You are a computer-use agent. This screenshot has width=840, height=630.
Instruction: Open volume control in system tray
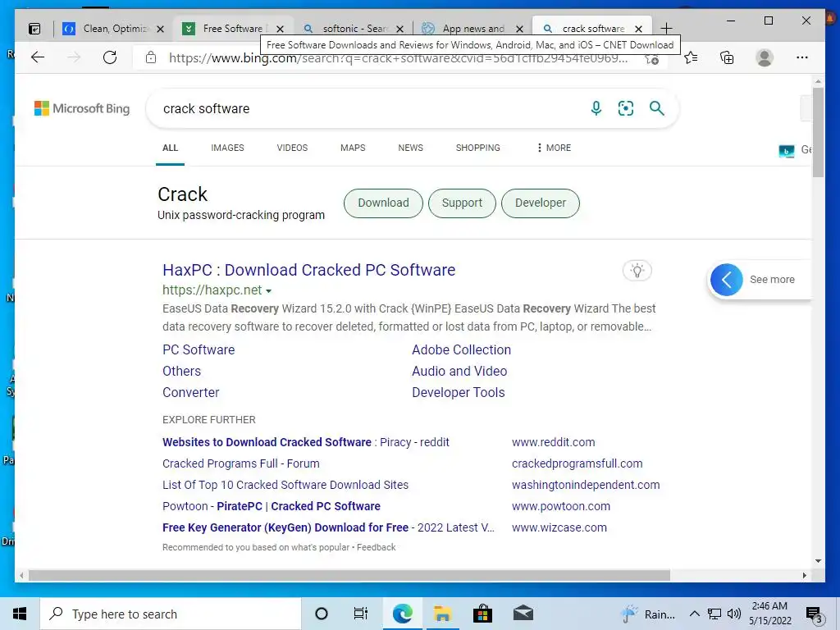tap(734, 614)
